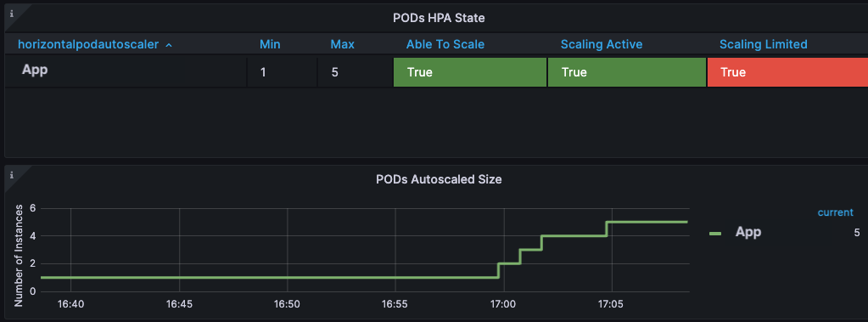Viewport: 868px width, 322px height.
Task: Open PODs HPA State panel info icon
Action: click(x=11, y=14)
